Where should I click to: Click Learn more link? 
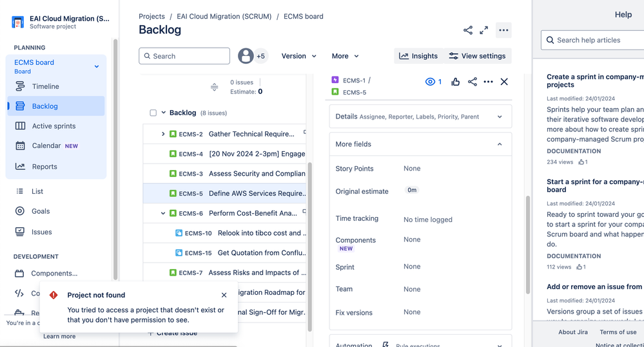[59, 336]
